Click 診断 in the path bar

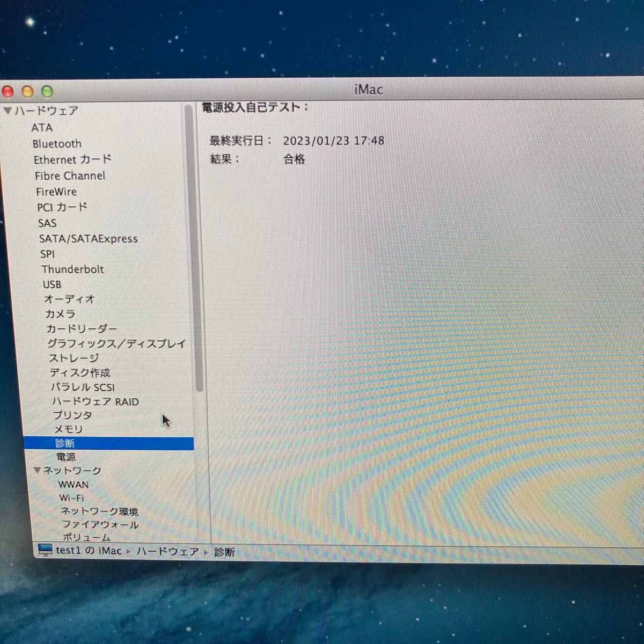(224, 552)
